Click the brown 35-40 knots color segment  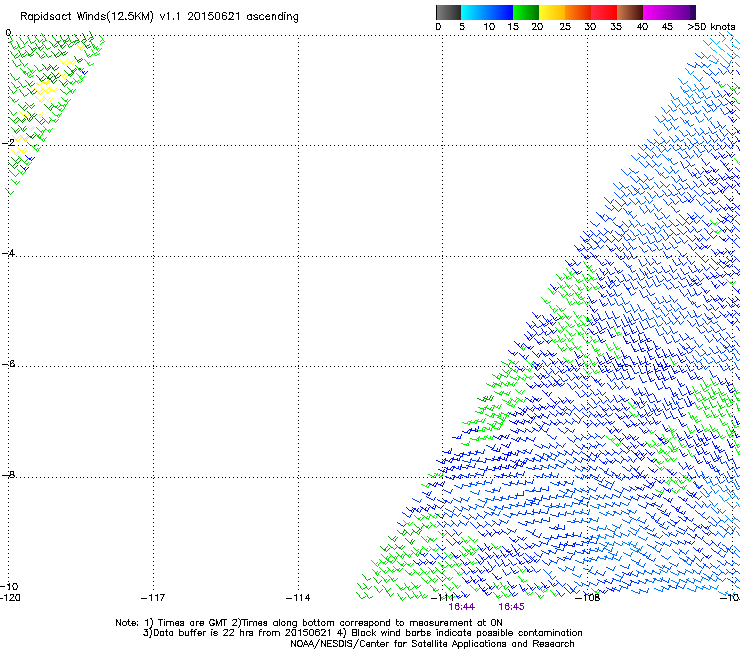(x=630, y=12)
